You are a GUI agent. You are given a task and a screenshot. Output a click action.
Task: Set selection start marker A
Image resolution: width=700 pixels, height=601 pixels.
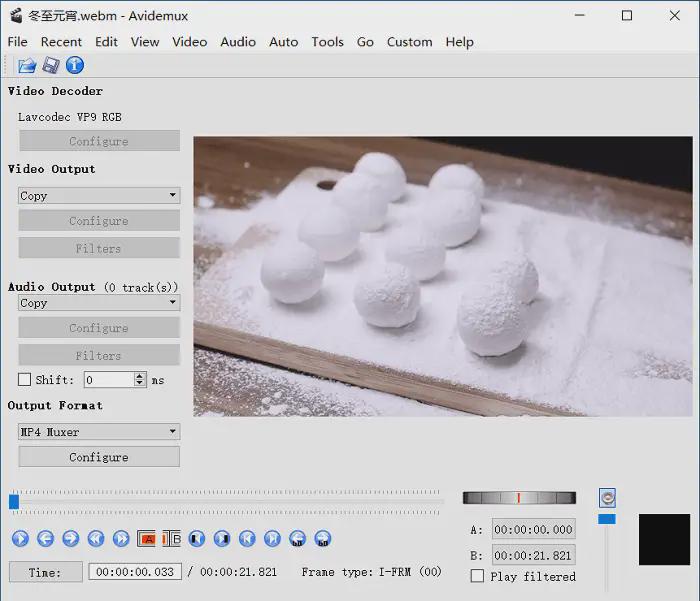[x=146, y=539]
